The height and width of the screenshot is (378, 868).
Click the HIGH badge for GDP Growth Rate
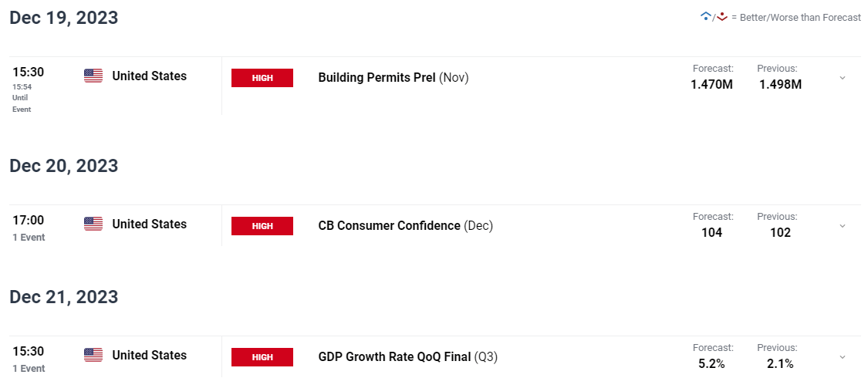pos(262,357)
